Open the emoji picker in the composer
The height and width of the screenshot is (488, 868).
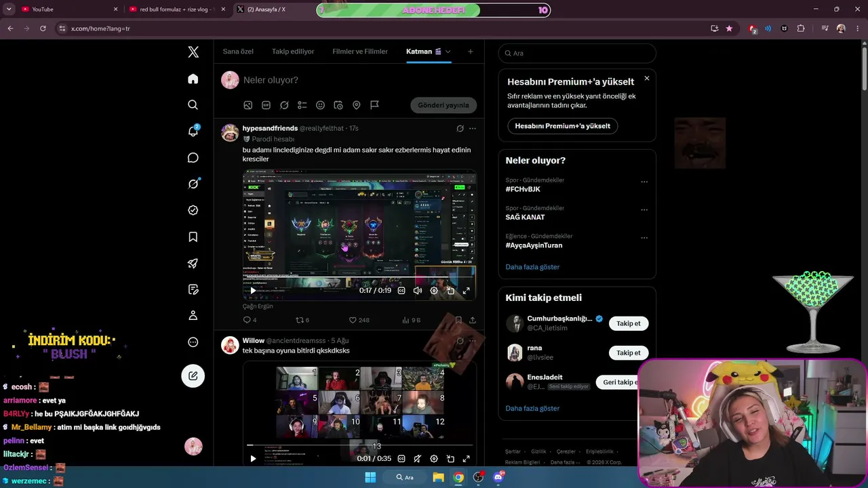tap(320, 105)
